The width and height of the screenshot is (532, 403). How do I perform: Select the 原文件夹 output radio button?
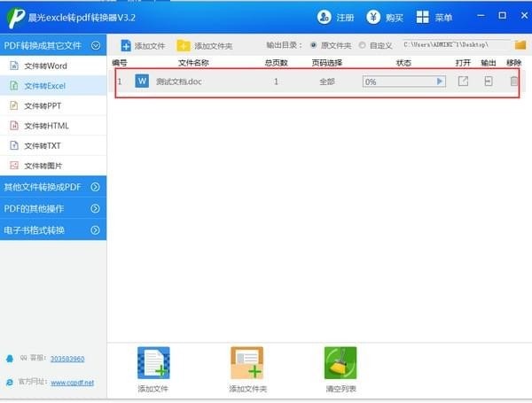tap(314, 45)
